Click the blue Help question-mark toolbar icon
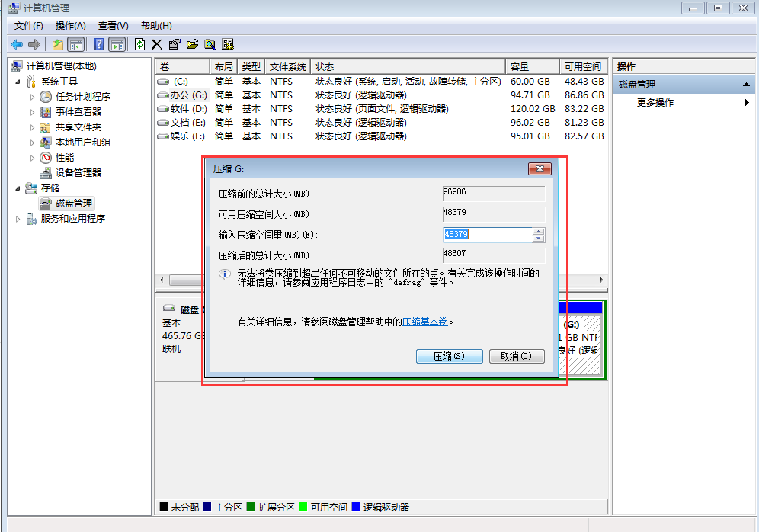 tap(99, 44)
